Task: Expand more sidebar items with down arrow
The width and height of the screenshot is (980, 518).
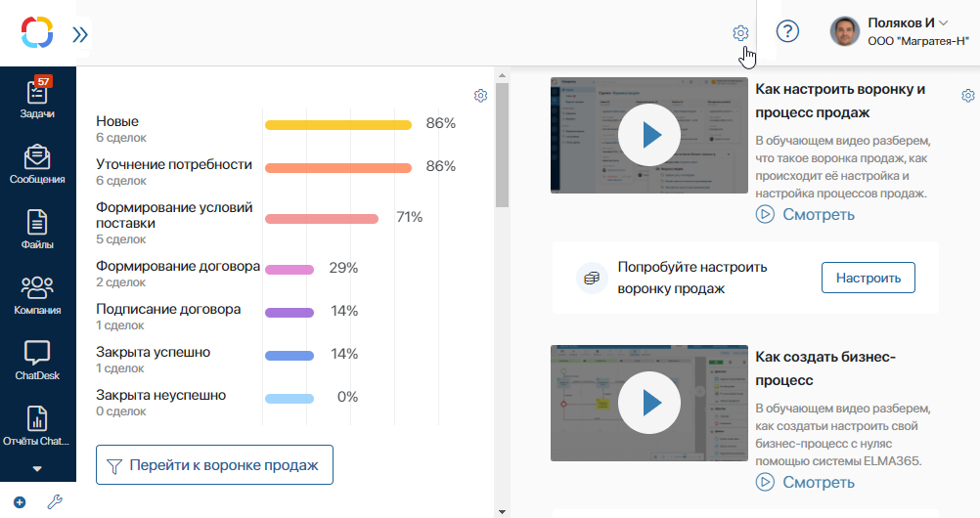Action: pyautogui.click(x=37, y=468)
